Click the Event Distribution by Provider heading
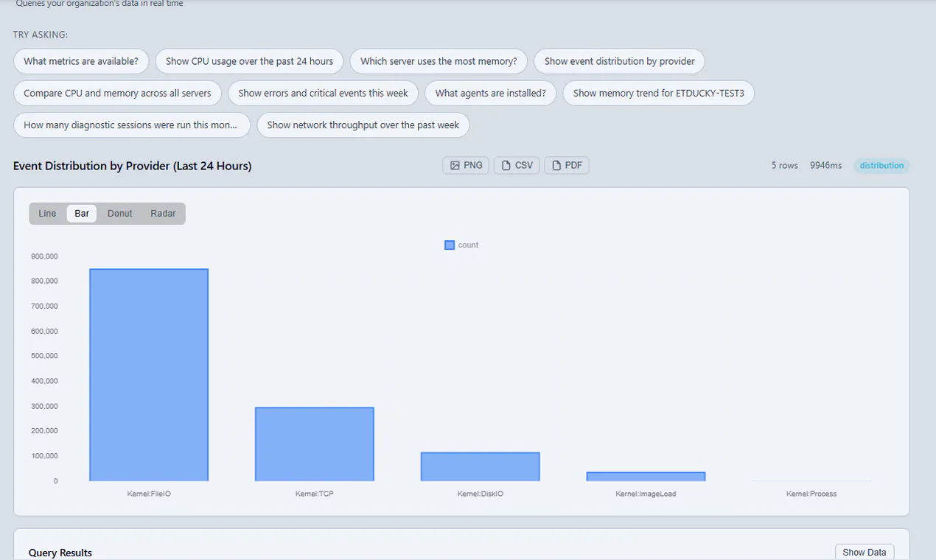Viewport: 936px width, 560px height. pos(133,166)
